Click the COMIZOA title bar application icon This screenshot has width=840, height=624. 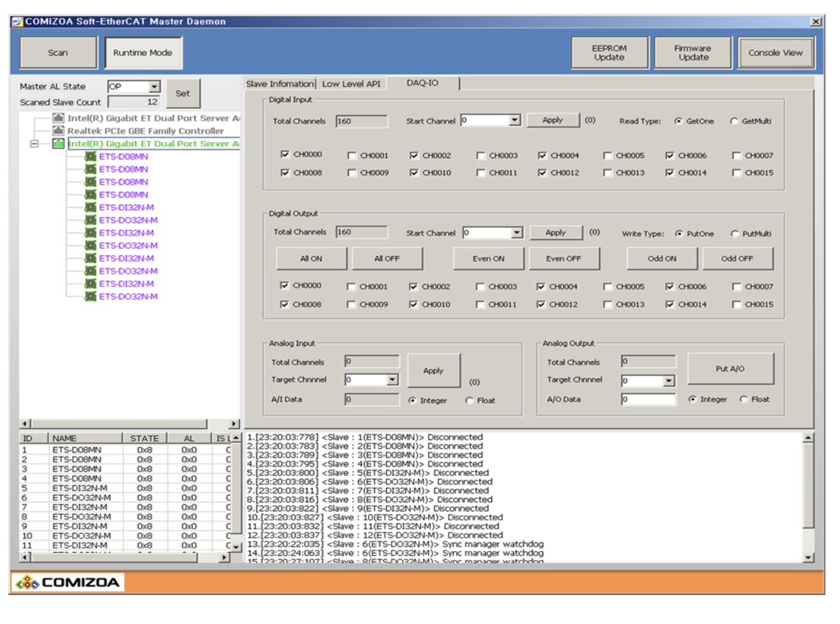18,21
